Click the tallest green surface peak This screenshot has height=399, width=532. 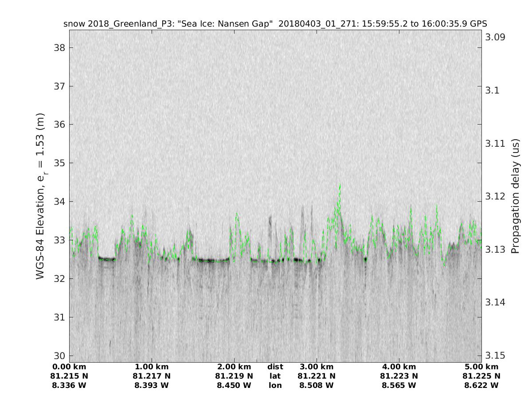pos(340,185)
